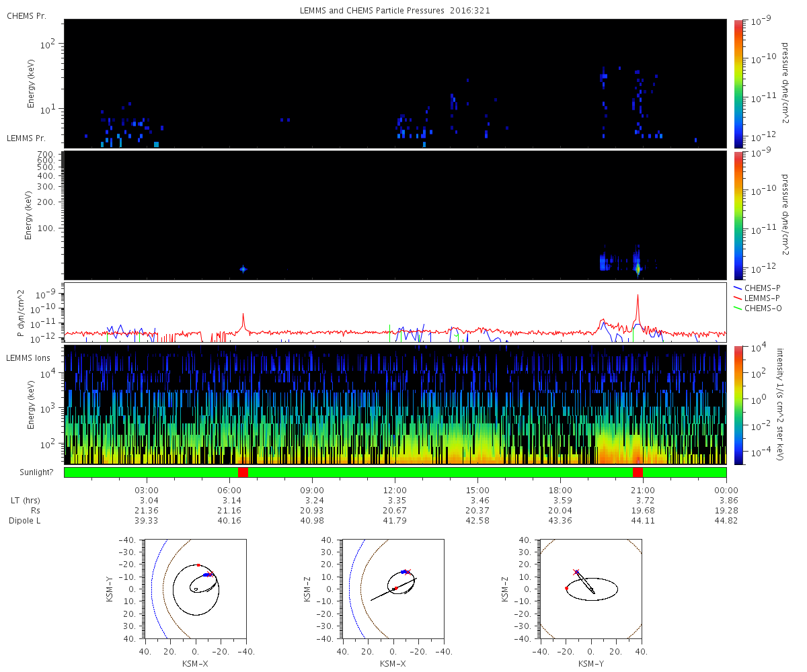The image size is (807, 672).
Task: Click the second red block in Sunlight bar
Action: tap(638, 472)
